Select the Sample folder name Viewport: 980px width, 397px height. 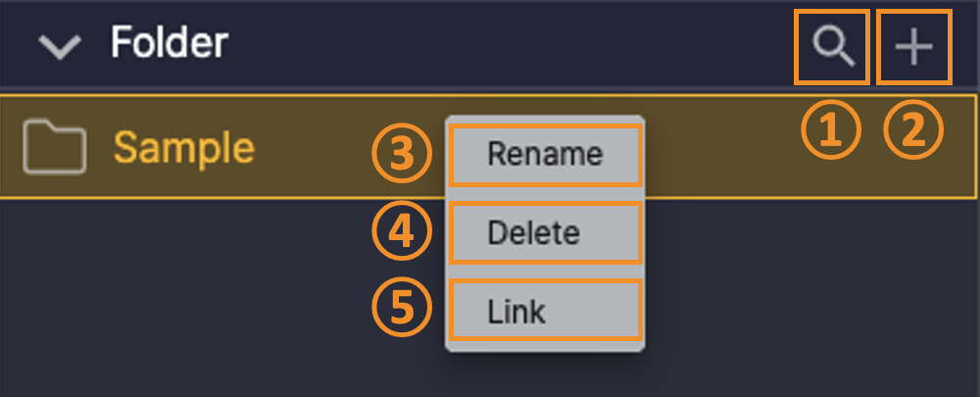click(184, 148)
